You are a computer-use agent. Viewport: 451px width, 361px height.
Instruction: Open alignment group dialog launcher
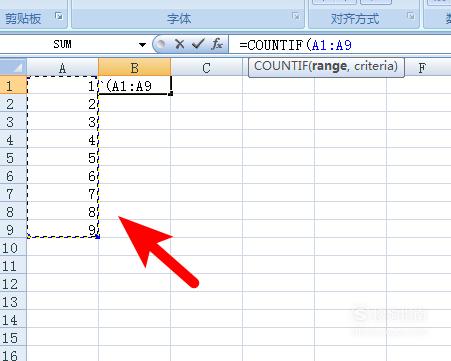[411, 16]
